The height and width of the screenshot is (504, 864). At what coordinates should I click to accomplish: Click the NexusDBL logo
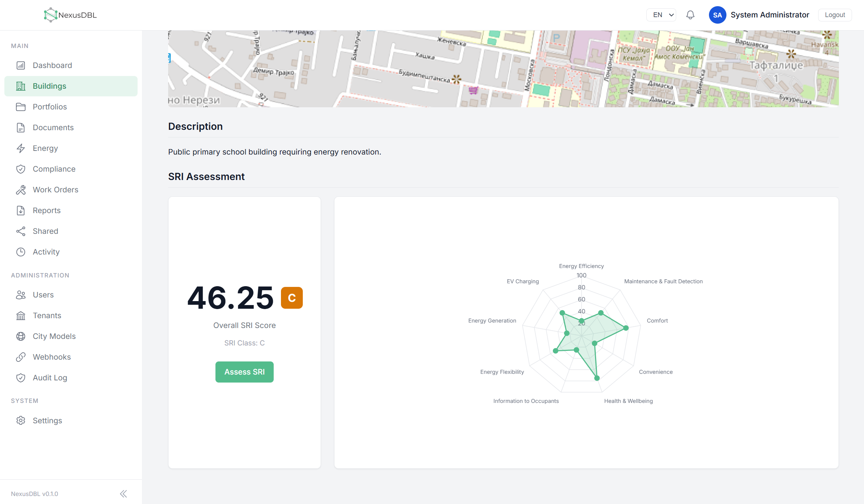pyautogui.click(x=70, y=15)
